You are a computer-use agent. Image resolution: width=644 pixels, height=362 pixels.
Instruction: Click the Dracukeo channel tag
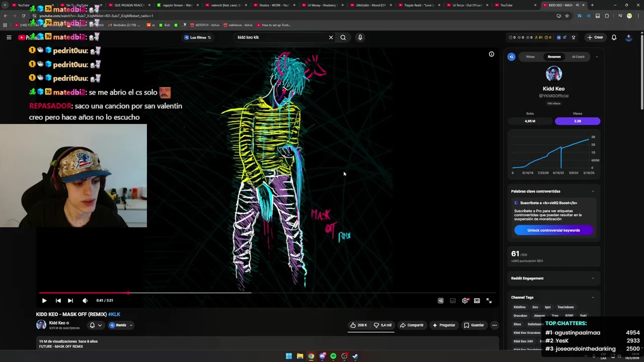click(x=520, y=316)
